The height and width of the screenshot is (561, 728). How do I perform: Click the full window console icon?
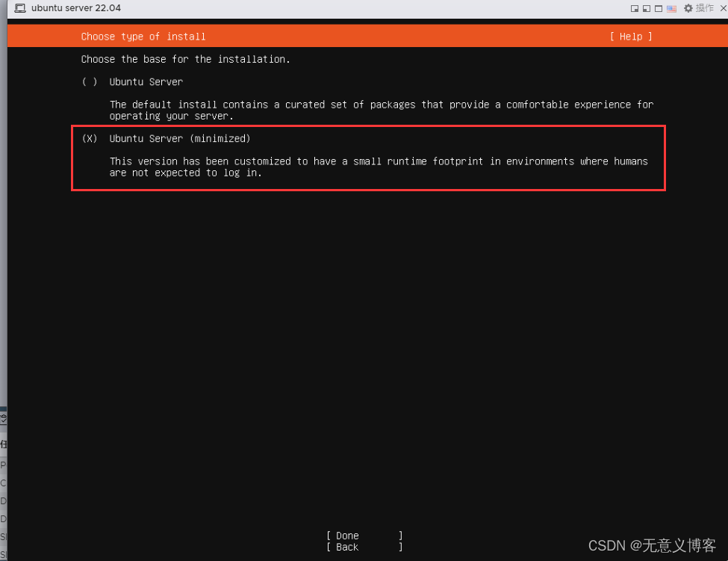coord(659,8)
